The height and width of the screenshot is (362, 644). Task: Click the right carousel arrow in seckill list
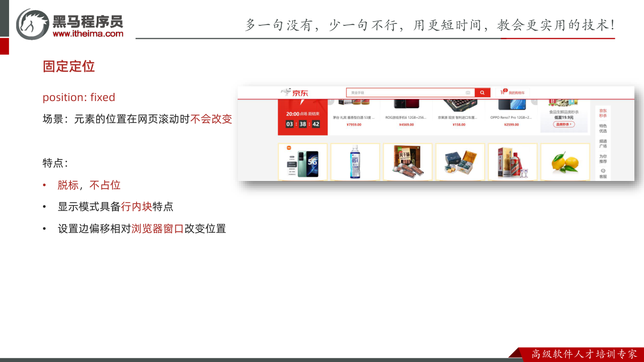(x=535, y=102)
